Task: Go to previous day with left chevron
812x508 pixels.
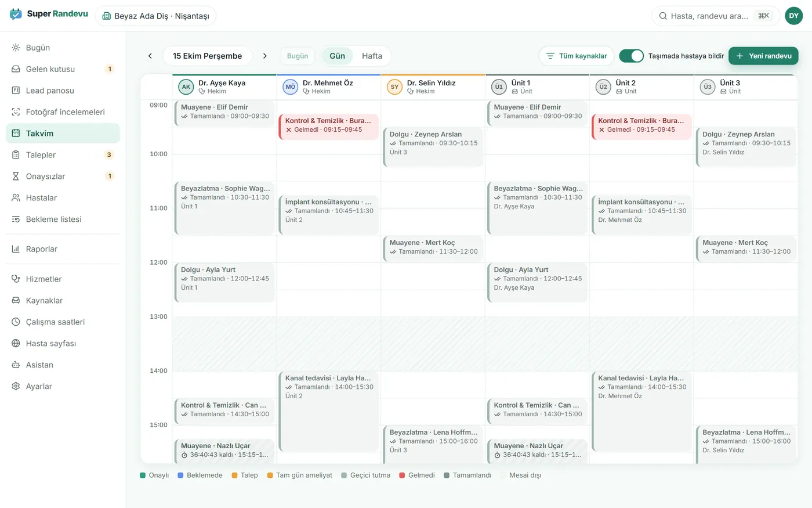Action: 150,56
